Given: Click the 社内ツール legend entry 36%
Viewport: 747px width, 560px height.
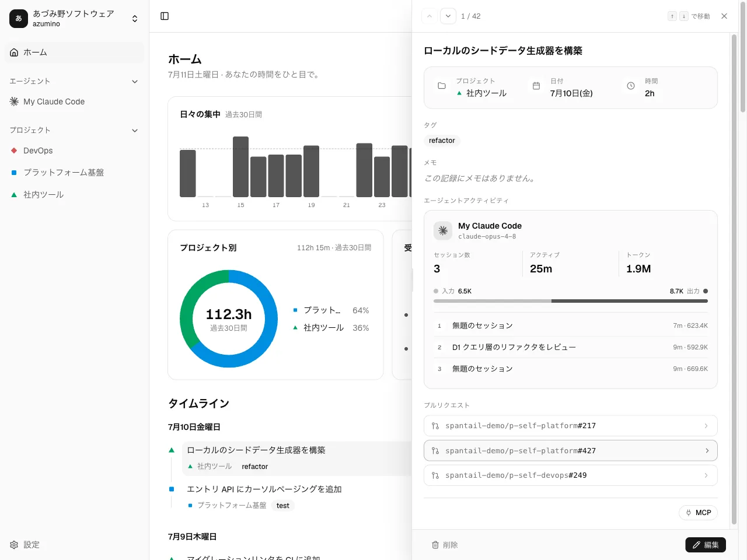Looking at the screenshot, I should [331, 328].
